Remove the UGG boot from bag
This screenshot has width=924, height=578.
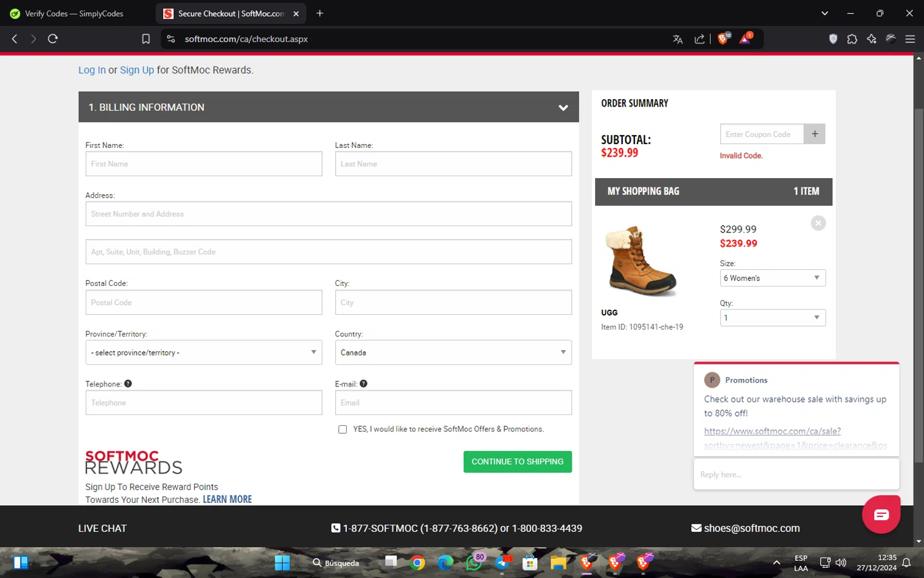818,223
